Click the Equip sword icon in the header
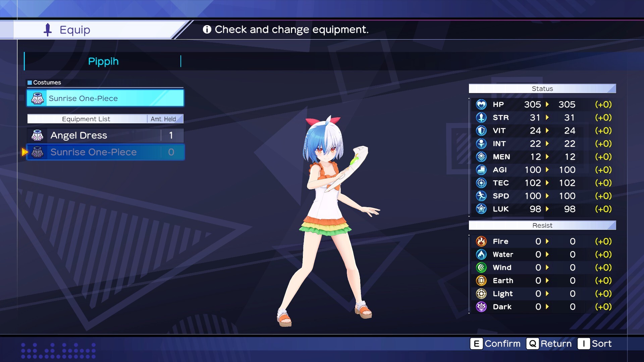This screenshot has height=362, width=644. point(47,29)
